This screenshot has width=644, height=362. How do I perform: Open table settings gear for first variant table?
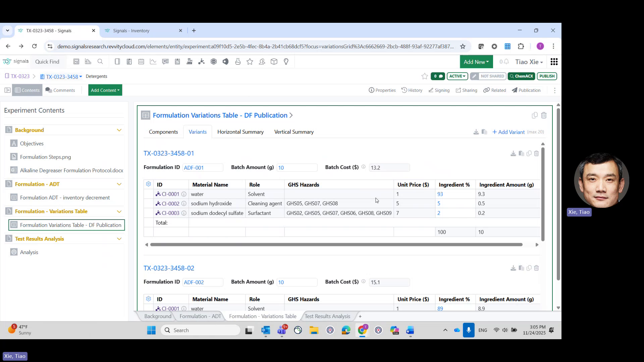pos(148,184)
